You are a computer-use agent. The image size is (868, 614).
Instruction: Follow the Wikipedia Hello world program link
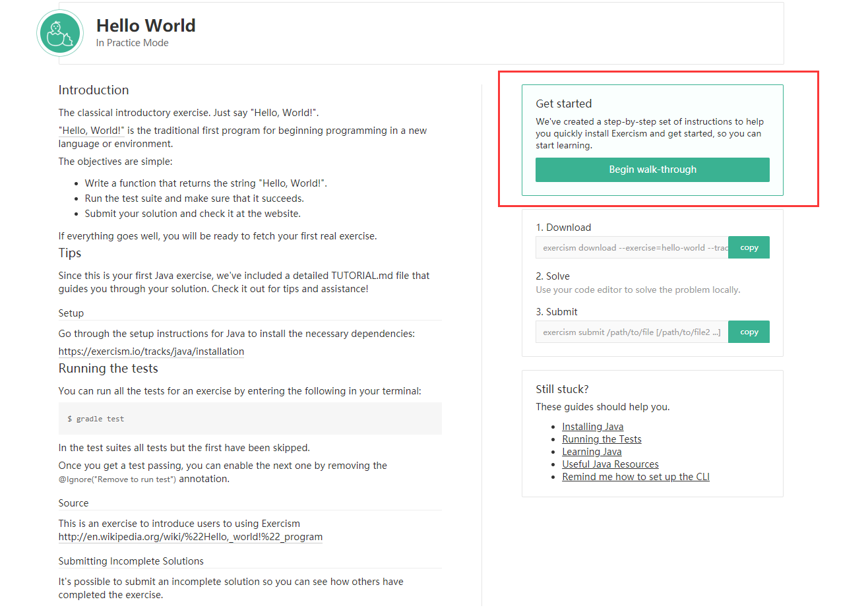190,537
